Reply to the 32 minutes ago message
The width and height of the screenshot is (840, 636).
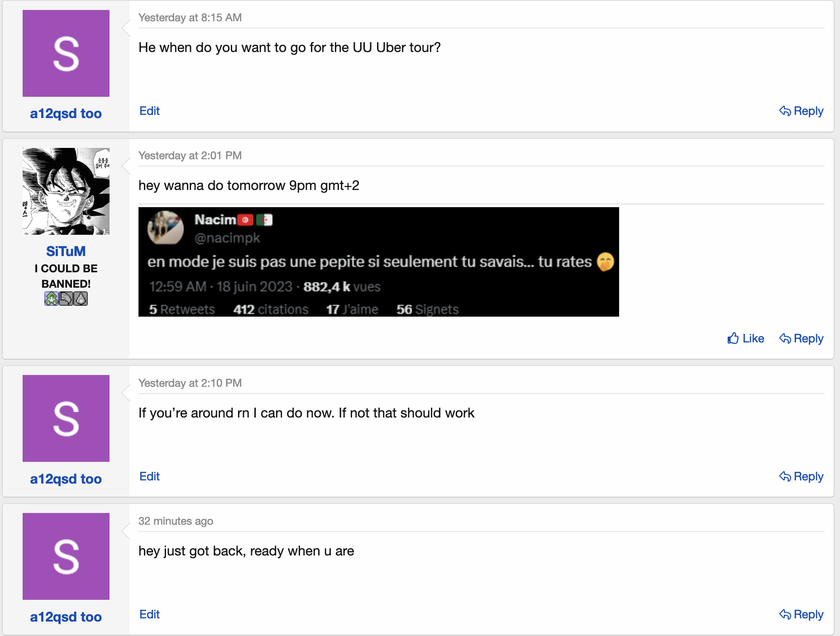coord(802,615)
